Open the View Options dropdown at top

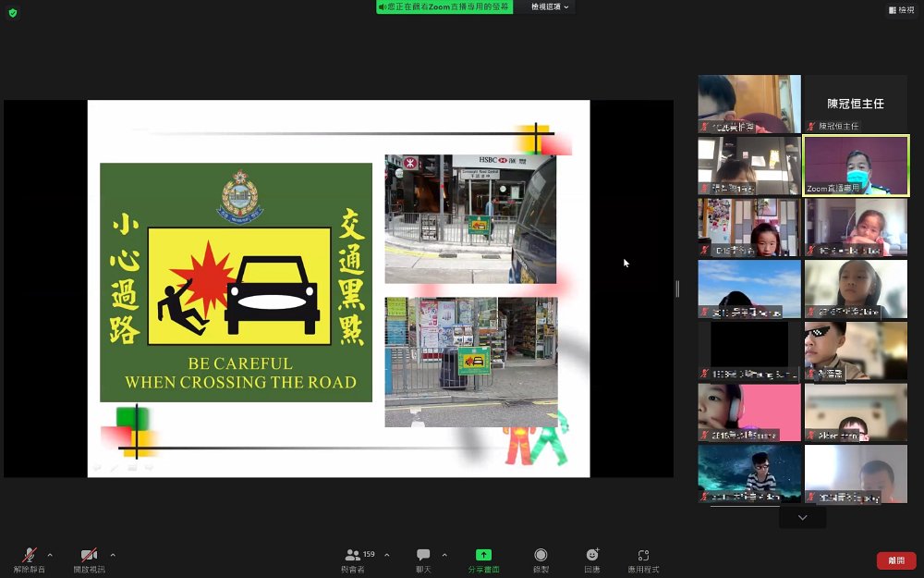(551, 6)
